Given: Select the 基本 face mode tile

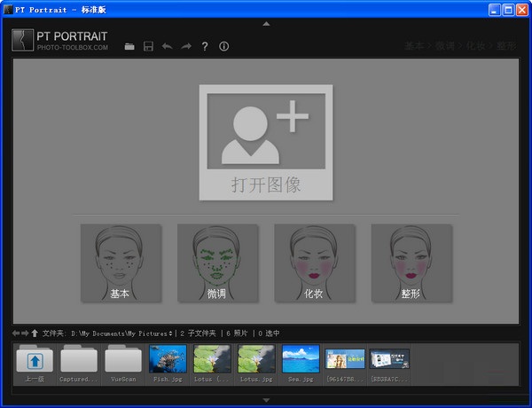Looking at the screenshot, I should (x=121, y=263).
